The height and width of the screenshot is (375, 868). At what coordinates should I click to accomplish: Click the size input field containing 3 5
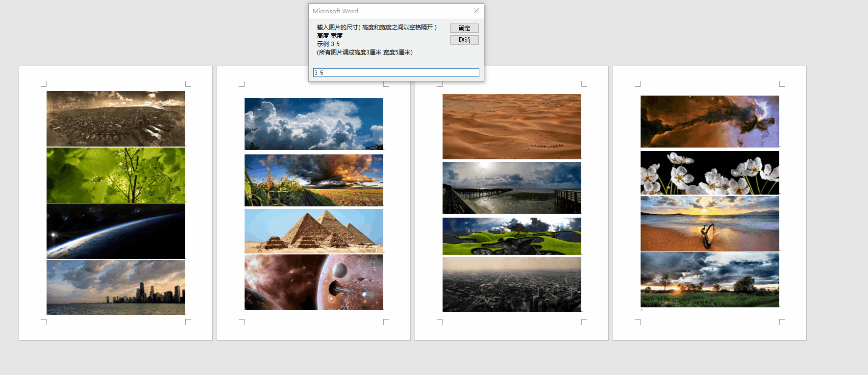click(x=396, y=73)
